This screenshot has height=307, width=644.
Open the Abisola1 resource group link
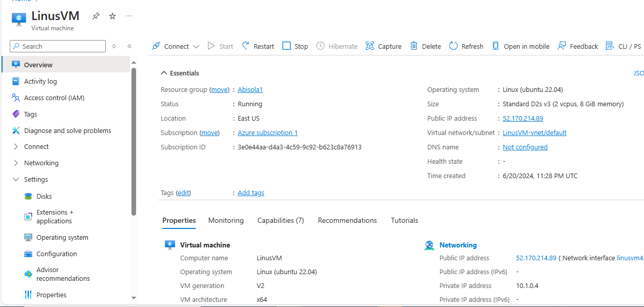250,89
